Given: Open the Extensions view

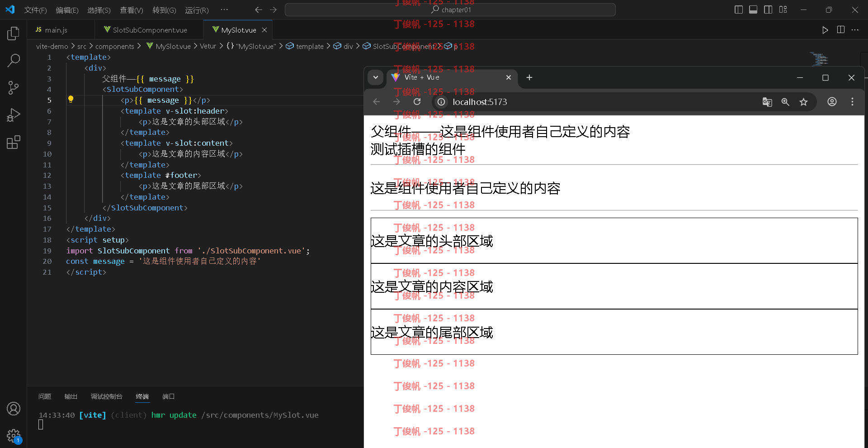Looking at the screenshot, I should [x=14, y=143].
